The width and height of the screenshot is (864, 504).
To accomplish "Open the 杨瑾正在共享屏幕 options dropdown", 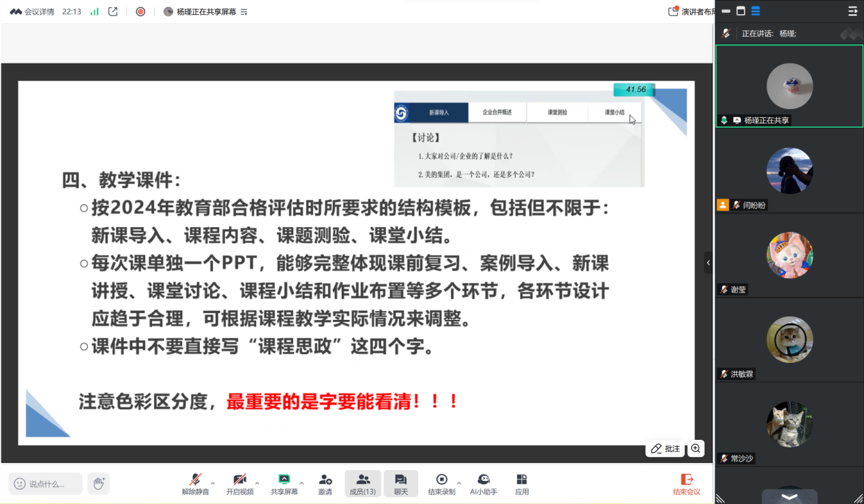I will coord(244,12).
